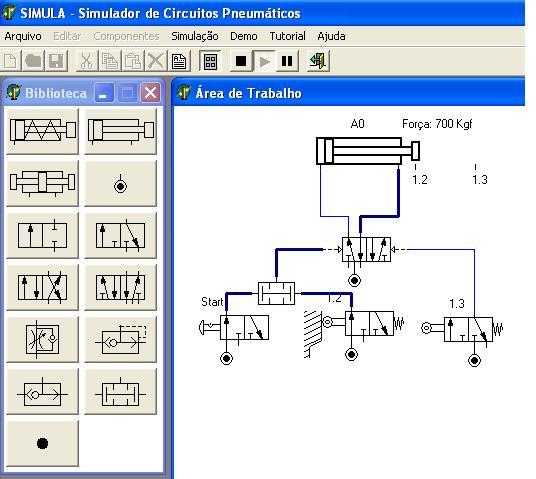Select the 2/2-way valve component

pos(42,235)
